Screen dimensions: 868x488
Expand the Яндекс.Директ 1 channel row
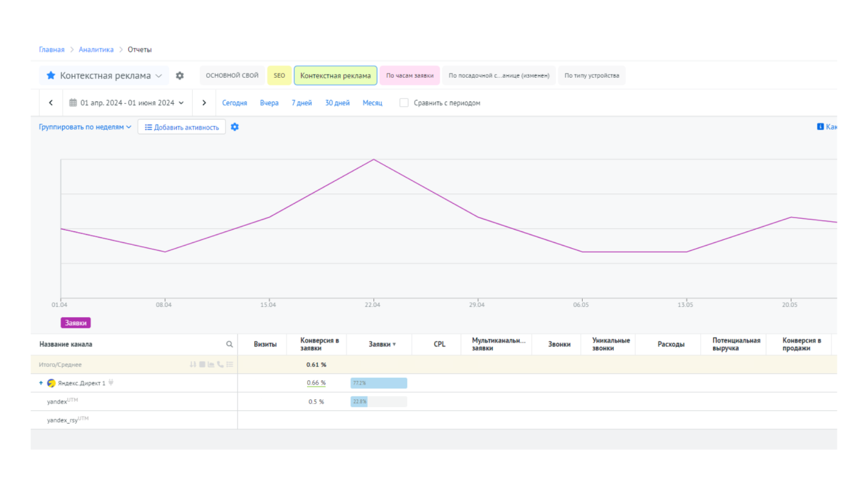[41, 383]
